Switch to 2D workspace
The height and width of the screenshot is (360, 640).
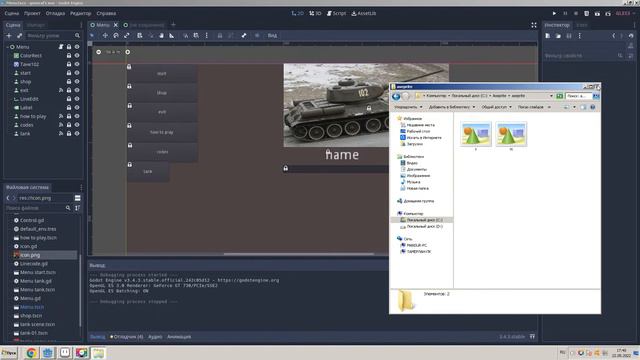[297, 13]
